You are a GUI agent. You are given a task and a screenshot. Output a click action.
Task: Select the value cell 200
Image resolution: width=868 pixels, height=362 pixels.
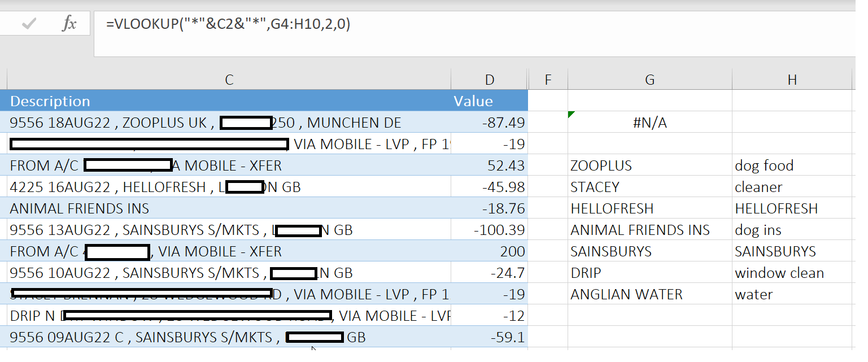pos(489,251)
